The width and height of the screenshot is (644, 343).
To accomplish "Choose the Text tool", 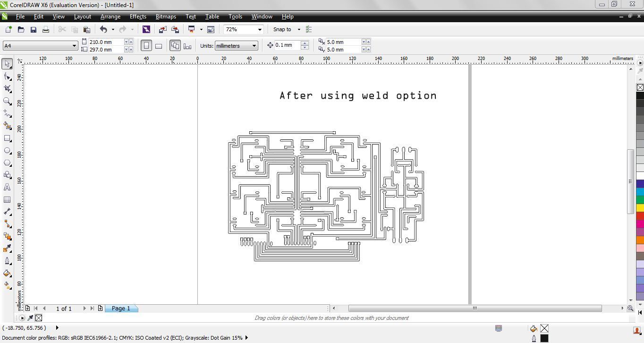I will point(7,187).
